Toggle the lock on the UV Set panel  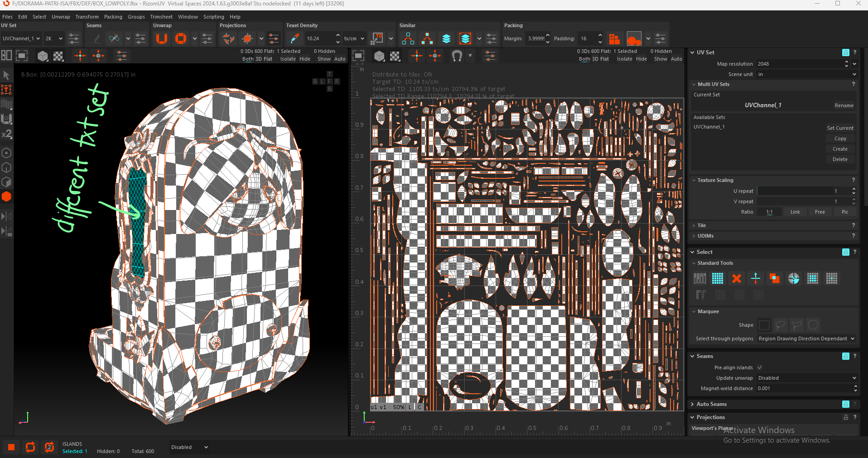845,52
